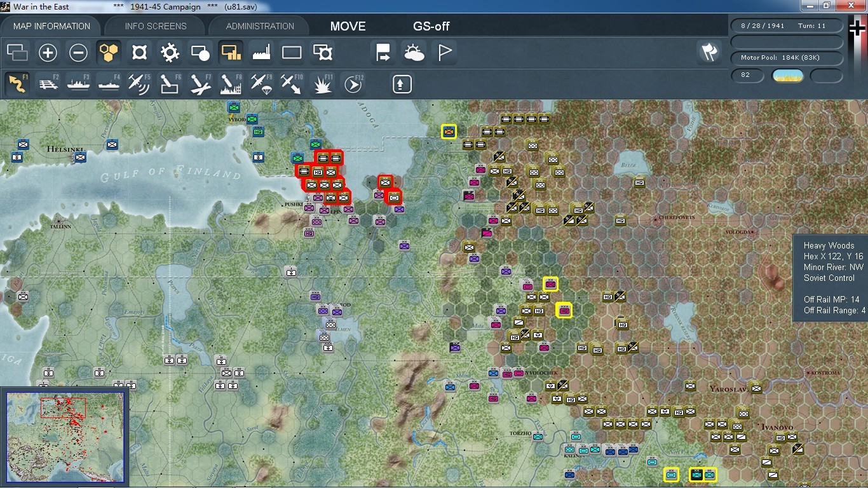Toggle the factory overlay icon
The image size is (868, 488).
pos(261,52)
